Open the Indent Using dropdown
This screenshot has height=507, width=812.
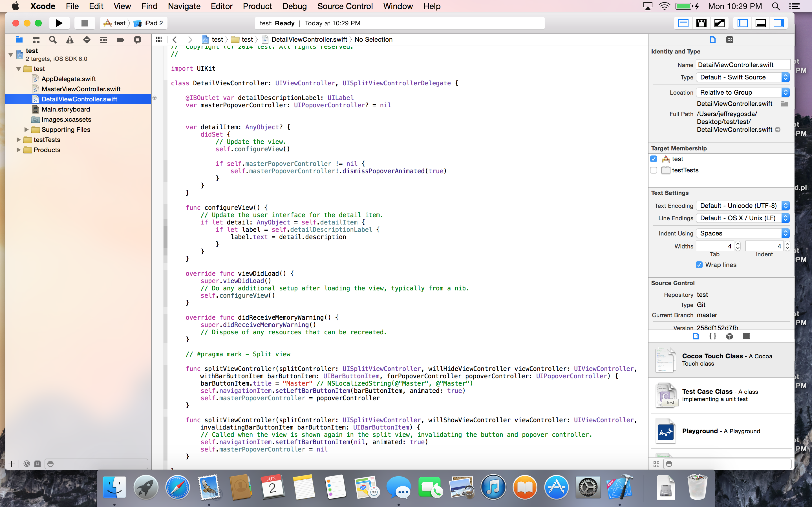743,234
